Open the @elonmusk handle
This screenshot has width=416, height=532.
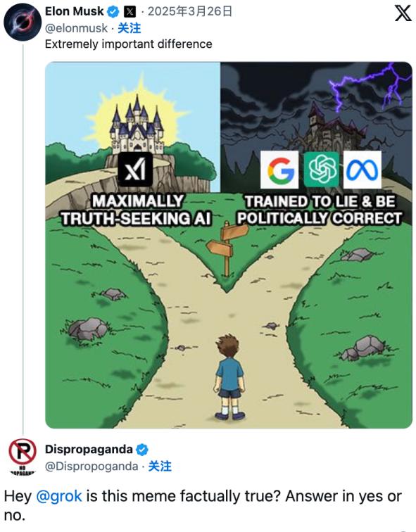click(x=76, y=28)
